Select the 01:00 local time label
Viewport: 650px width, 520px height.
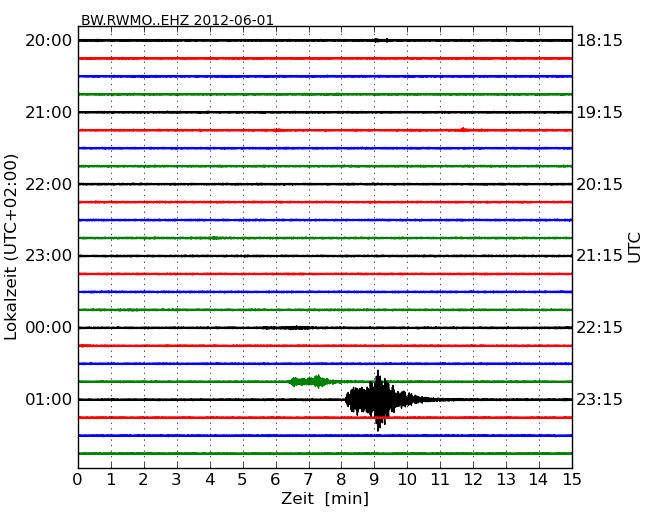pos(49,399)
